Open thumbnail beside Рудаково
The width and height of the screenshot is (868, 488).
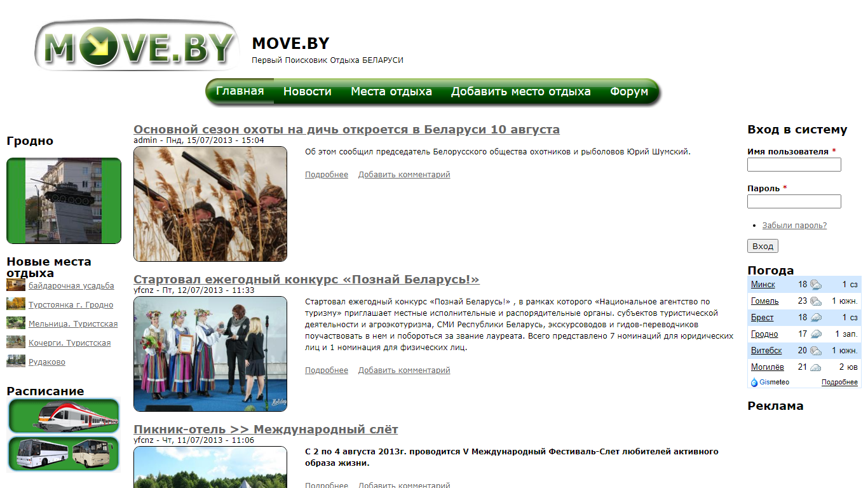(16, 361)
